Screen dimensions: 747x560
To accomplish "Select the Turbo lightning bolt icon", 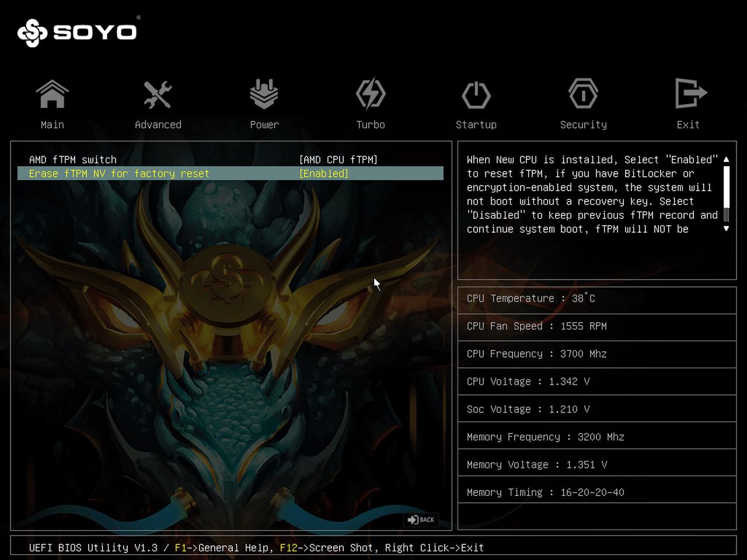I will pyautogui.click(x=371, y=94).
